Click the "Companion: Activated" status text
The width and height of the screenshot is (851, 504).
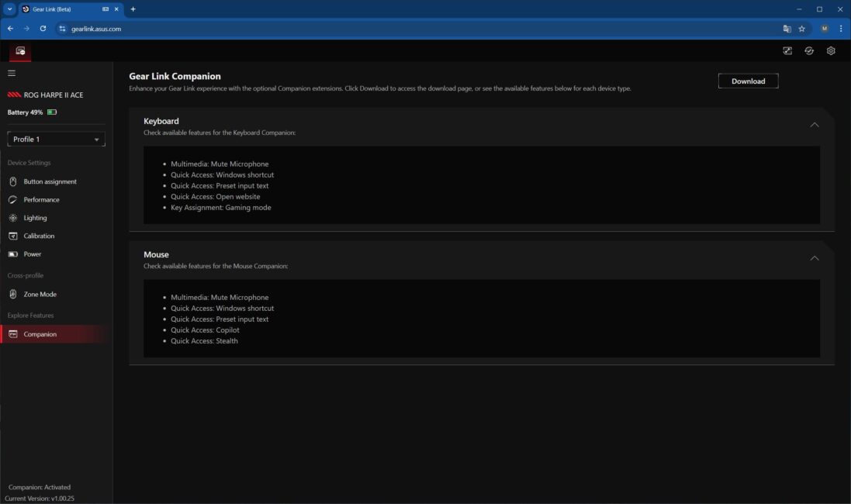coord(40,487)
